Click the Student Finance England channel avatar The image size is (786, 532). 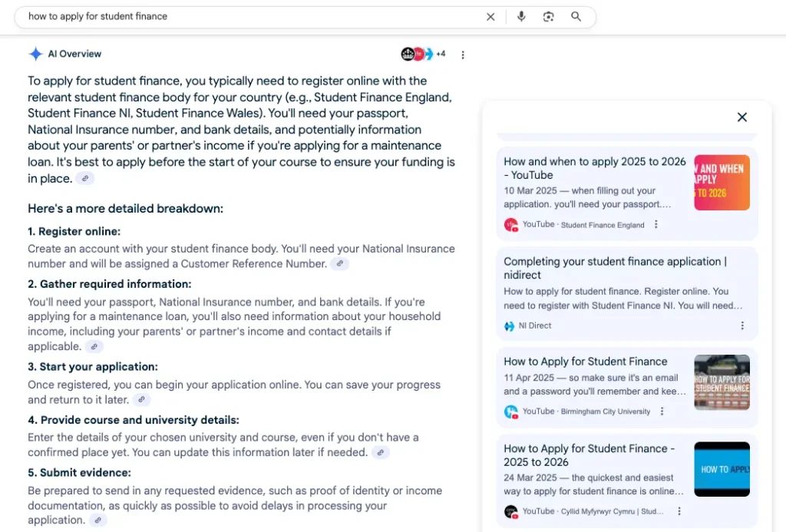tap(510, 225)
